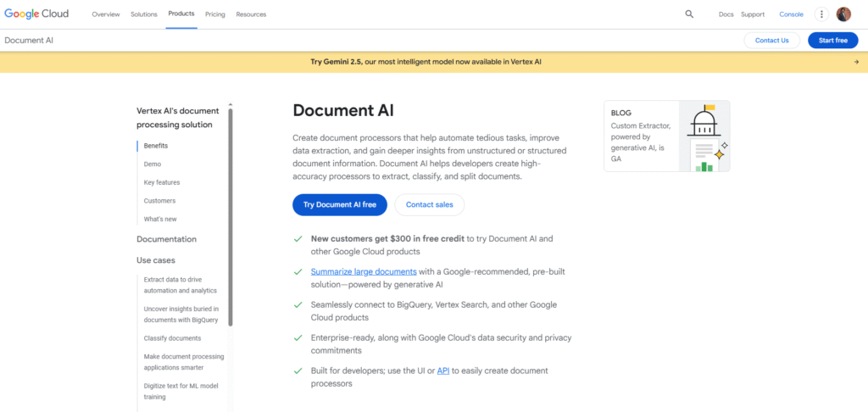868x412 pixels.
Task: Click the Document AI breadcrumb label
Action: click(x=29, y=41)
